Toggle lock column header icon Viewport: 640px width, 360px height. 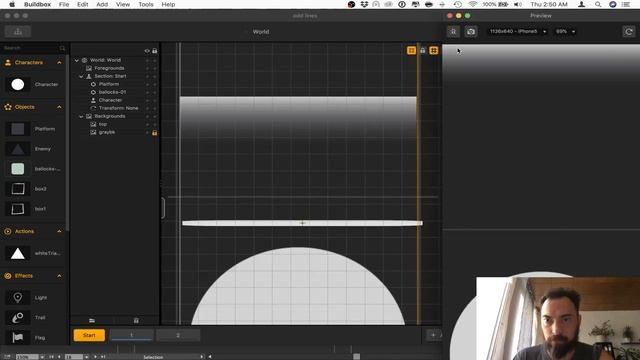click(x=155, y=51)
